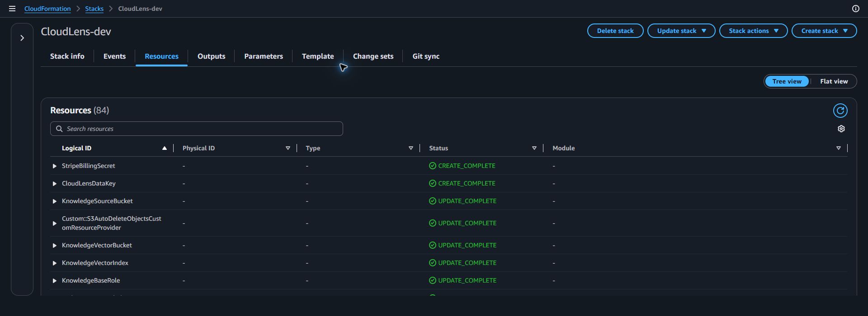Click the Module column header
This screenshot has height=316, width=868.
(563, 148)
